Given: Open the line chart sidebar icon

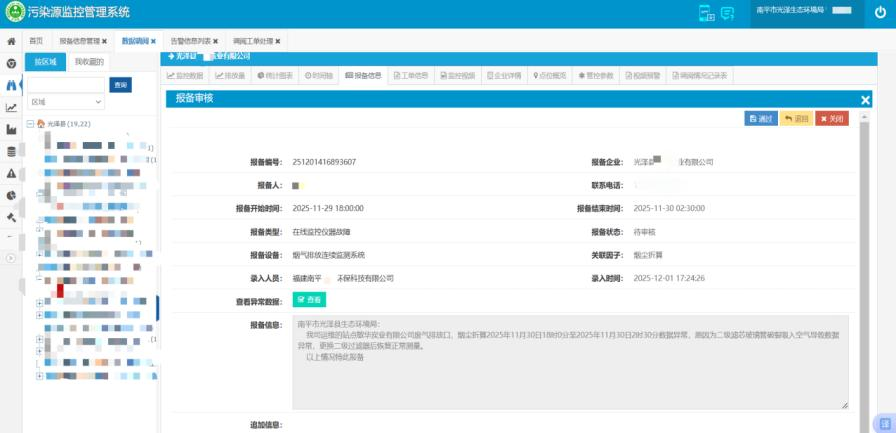Looking at the screenshot, I should [11, 107].
